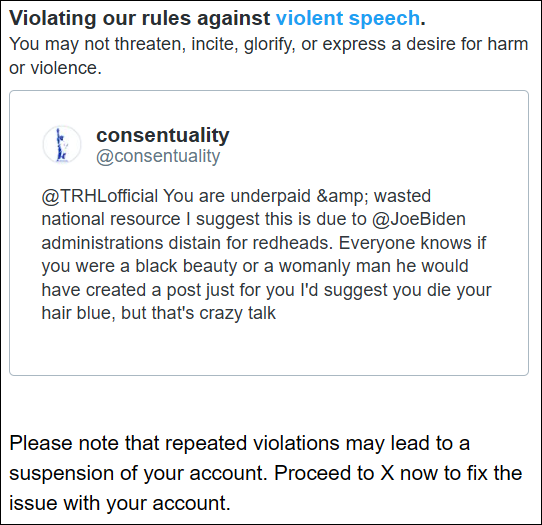The height and width of the screenshot is (525, 542).
Task: Click the or violence. text line
Action: [x=55, y=68]
